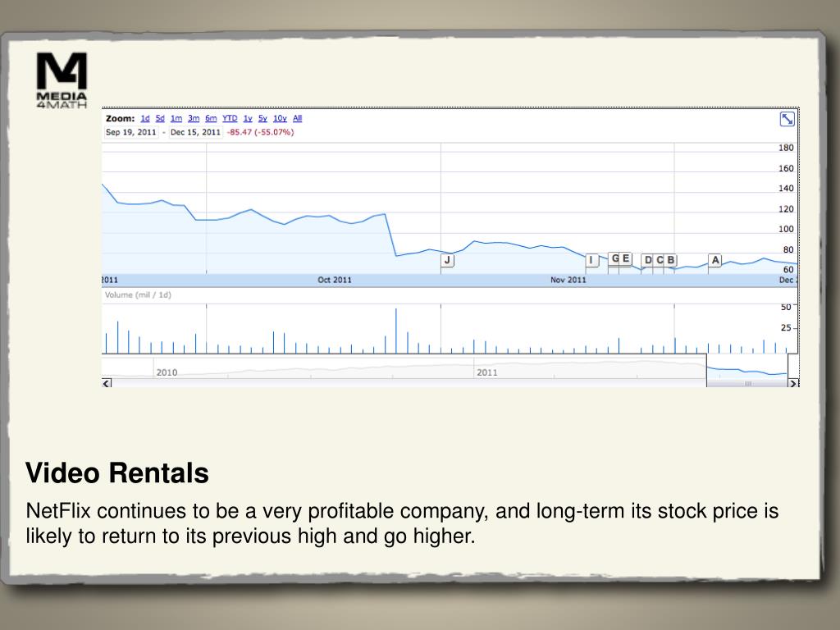Edit the Dec 15, 2011 end date

[195, 132]
